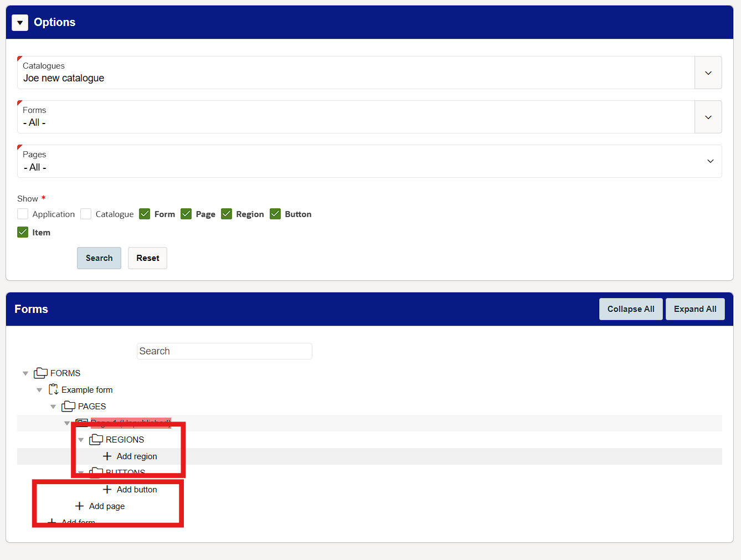Click the plus icon beside Add page
The height and width of the screenshot is (560, 741).
tap(79, 506)
